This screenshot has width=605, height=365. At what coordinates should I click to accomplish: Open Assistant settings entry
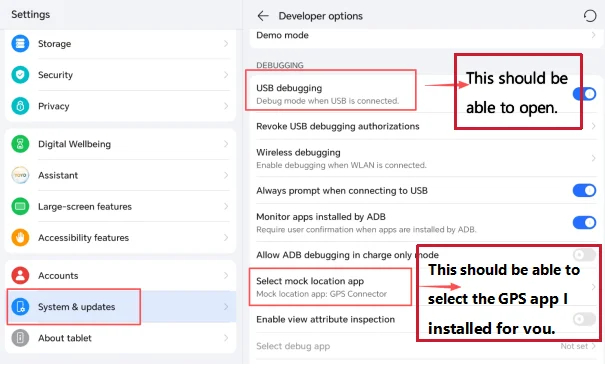[120, 175]
